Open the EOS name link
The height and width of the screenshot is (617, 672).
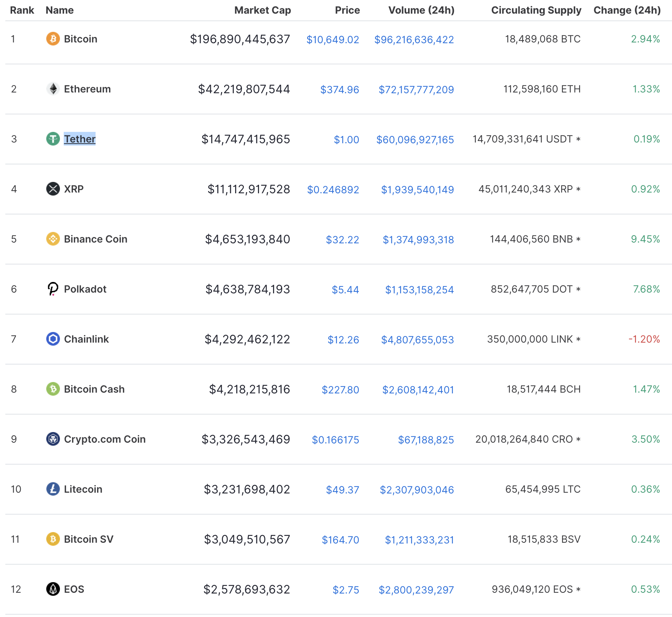pos(74,589)
